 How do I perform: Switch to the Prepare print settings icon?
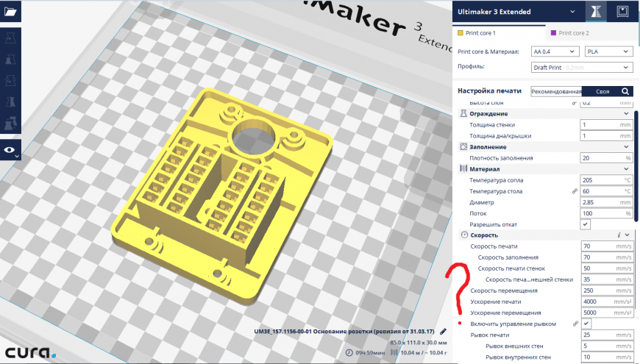(596, 12)
